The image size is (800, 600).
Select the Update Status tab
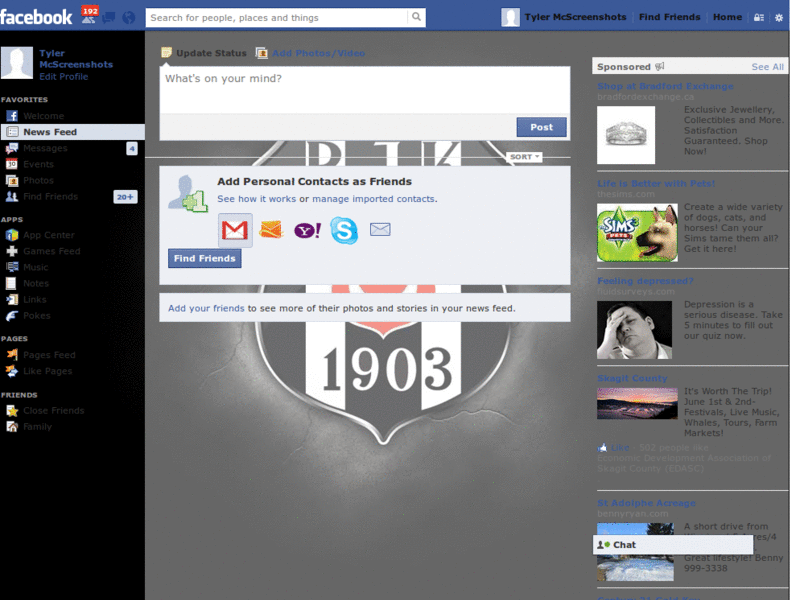point(204,53)
